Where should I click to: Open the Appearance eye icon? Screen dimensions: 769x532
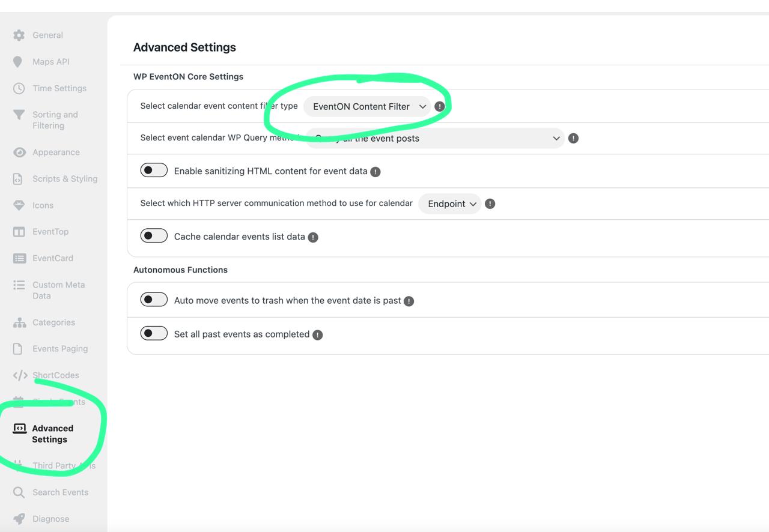click(x=19, y=153)
